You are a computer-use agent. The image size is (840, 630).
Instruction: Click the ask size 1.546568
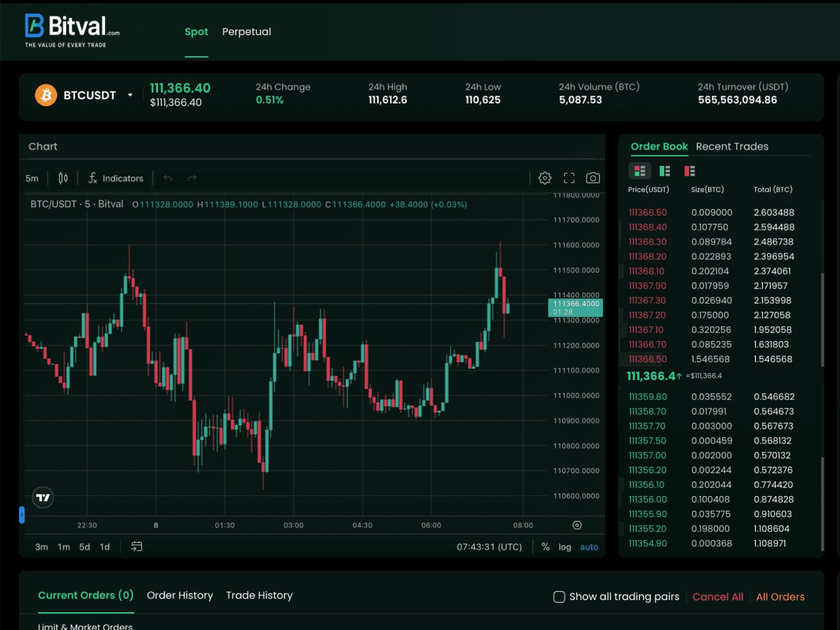(x=710, y=360)
